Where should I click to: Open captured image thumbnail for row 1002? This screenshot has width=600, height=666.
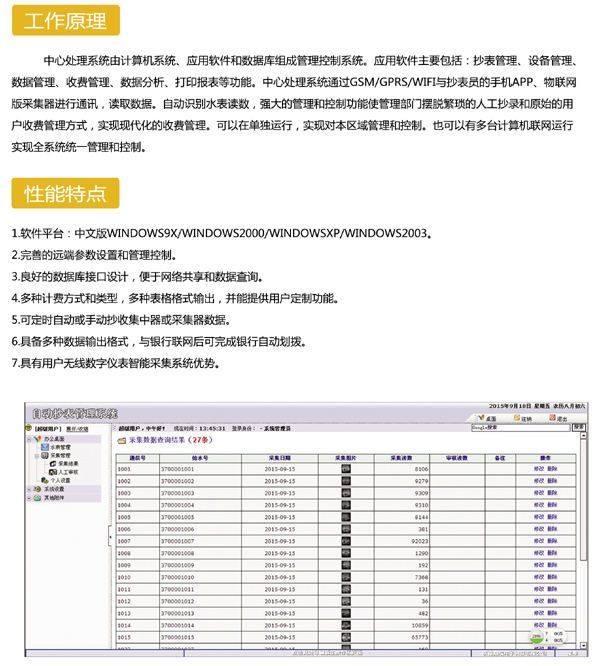(x=346, y=480)
